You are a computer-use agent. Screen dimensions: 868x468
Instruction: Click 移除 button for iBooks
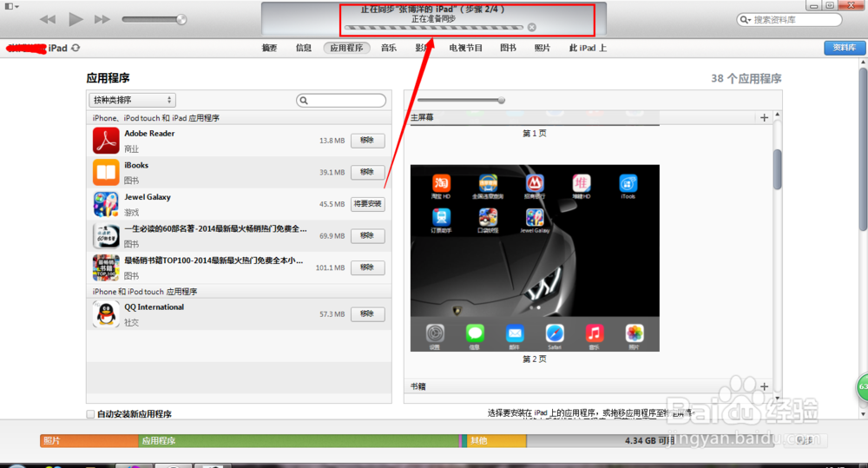pyautogui.click(x=367, y=172)
